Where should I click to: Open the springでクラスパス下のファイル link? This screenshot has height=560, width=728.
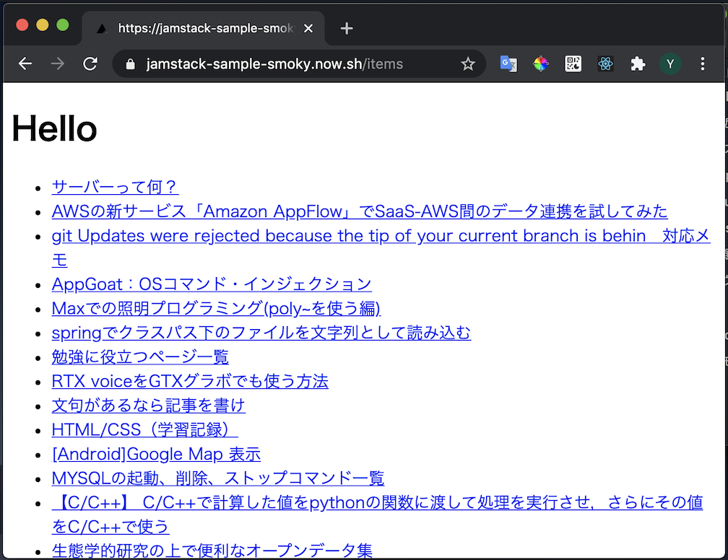point(261,333)
